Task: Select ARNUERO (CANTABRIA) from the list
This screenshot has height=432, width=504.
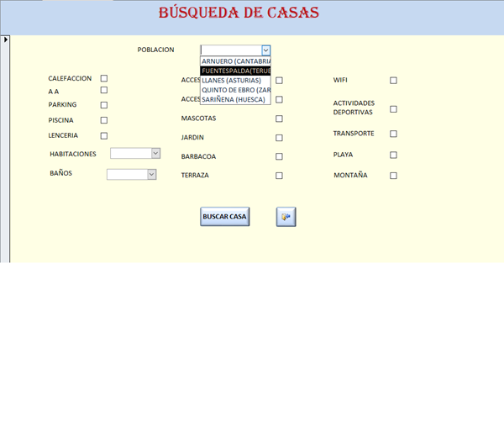Action: 235,61
